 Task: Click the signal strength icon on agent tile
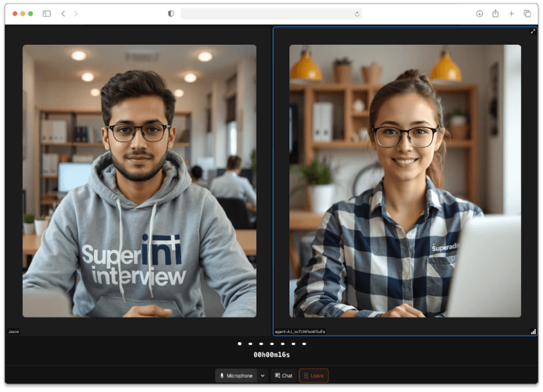point(533,332)
